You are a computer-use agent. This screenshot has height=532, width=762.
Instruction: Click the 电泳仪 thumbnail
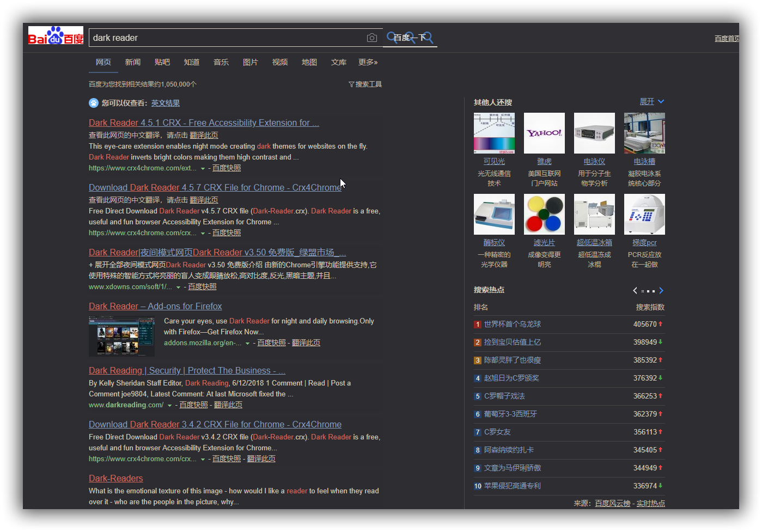click(x=594, y=133)
